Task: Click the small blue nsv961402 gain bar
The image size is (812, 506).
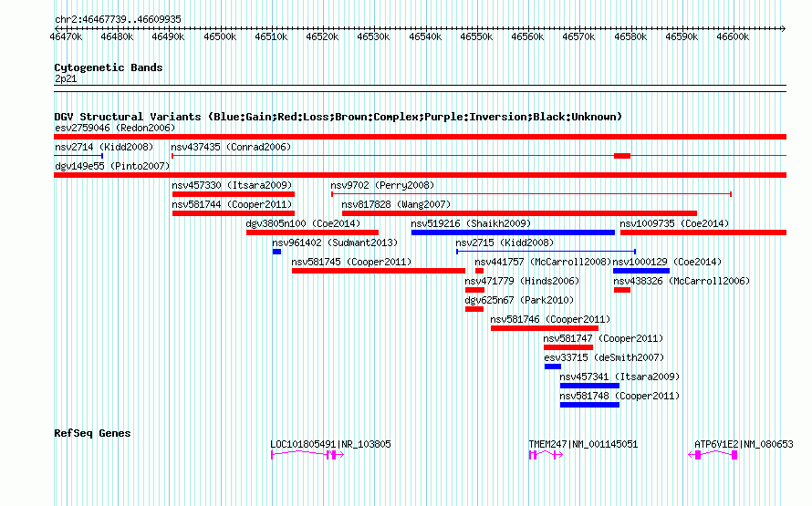Action: click(x=276, y=252)
